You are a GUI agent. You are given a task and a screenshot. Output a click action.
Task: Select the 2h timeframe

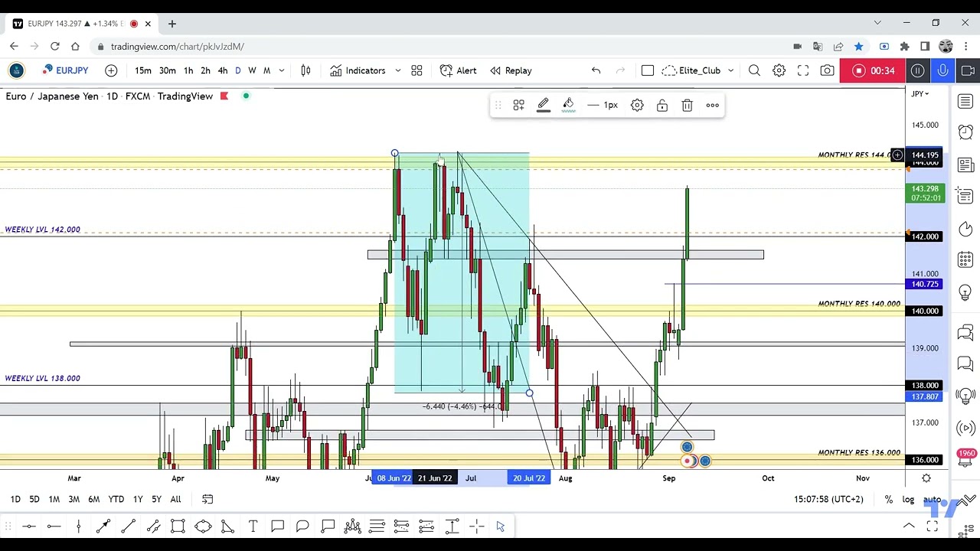point(205,70)
